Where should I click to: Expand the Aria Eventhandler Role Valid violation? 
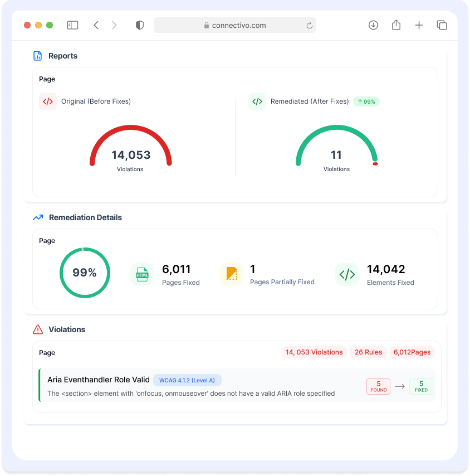point(99,380)
